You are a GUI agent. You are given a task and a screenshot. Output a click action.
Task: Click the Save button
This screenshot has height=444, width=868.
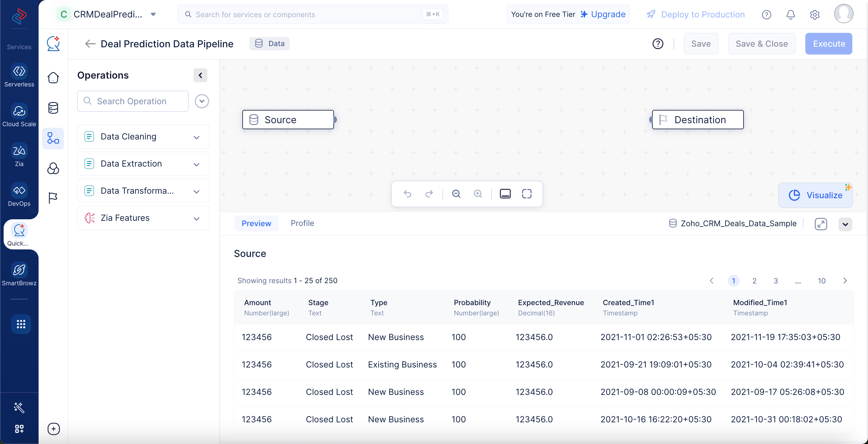coord(701,44)
